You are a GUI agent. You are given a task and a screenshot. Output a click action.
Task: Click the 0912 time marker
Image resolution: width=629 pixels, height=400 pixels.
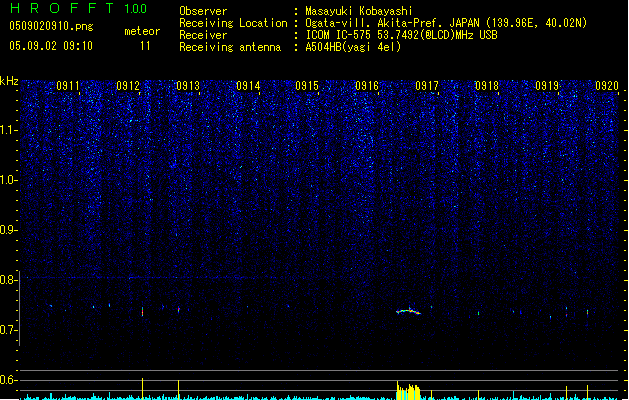pyautogui.click(x=128, y=86)
